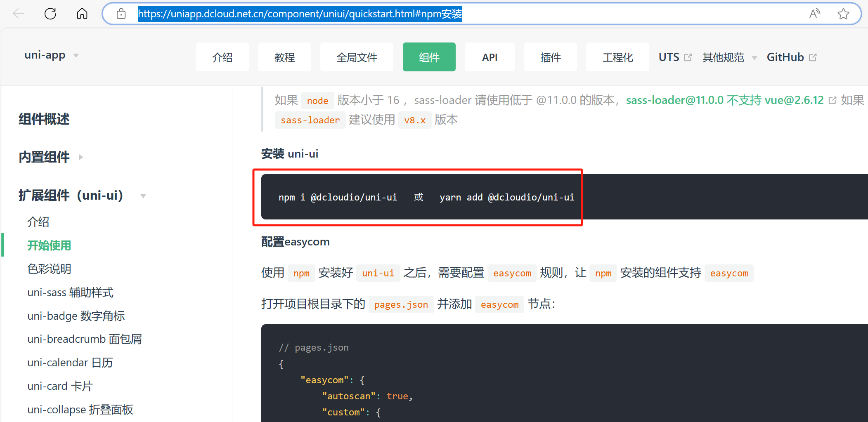Open sass-loader@11.0.0 不支持 vue@2.6.12 link
868x422 pixels.
(x=725, y=100)
